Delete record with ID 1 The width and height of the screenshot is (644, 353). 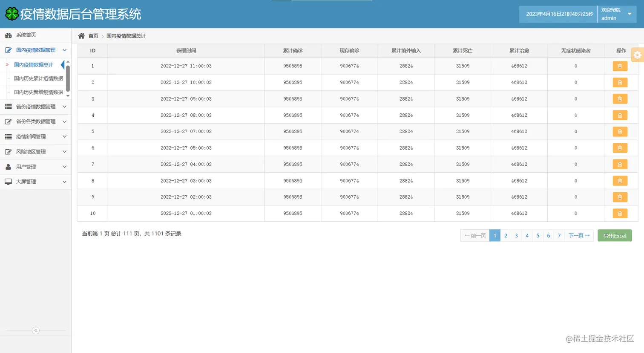click(x=620, y=66)
